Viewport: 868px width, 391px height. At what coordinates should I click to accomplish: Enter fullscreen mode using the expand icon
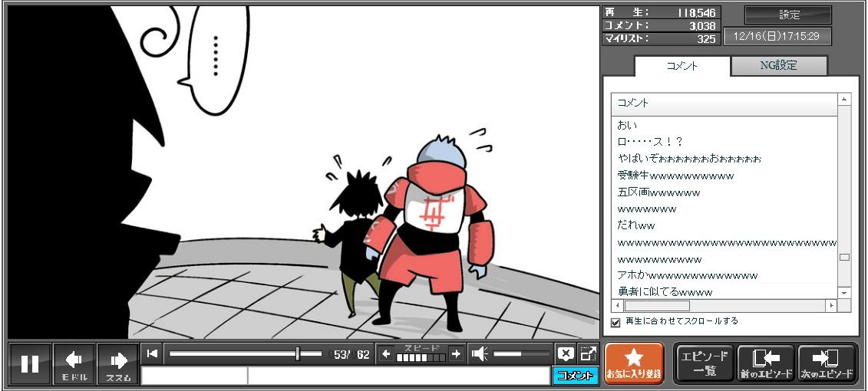[588, 353]
